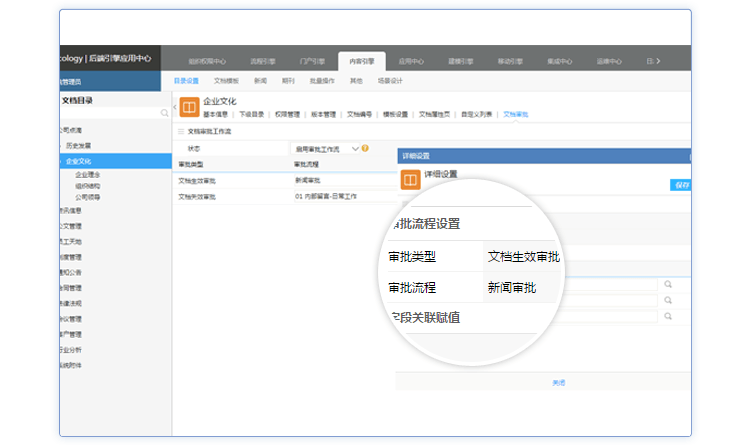Screen dimensions: 750x445
Task: Select 历史发展 in the directory tree
Action: 80,145
